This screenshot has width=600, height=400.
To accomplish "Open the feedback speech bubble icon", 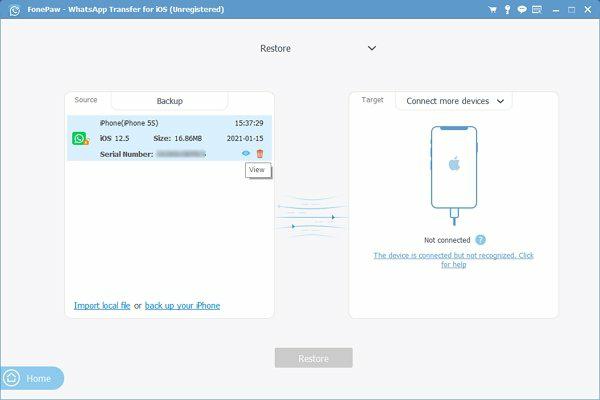I will point(522,10).
